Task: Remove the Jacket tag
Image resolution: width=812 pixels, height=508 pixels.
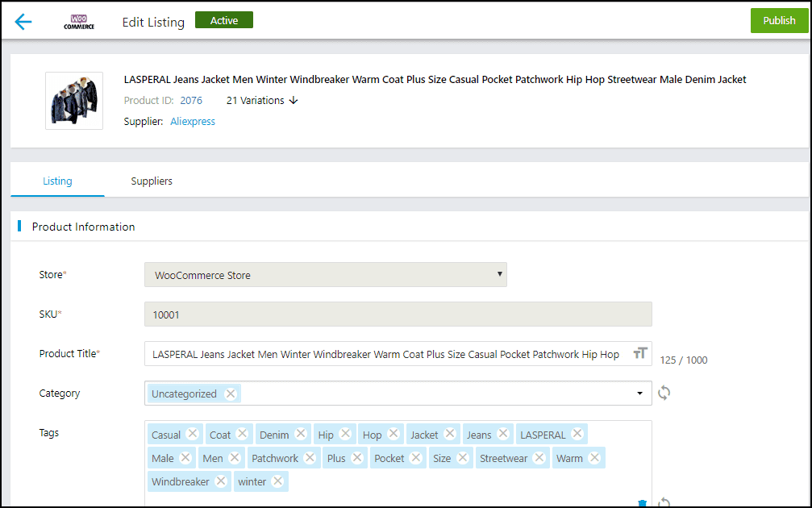Action: (x=450, y=434)
